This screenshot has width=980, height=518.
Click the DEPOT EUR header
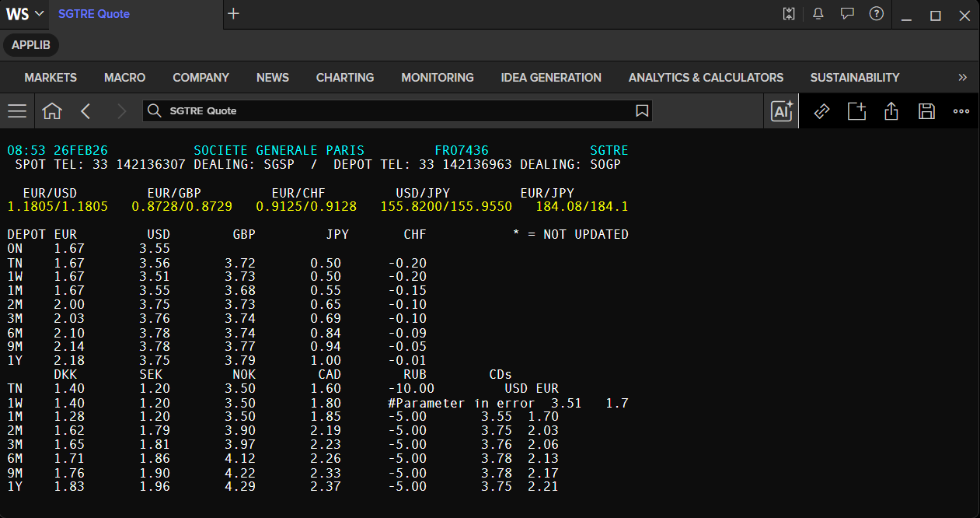point(42,234)
